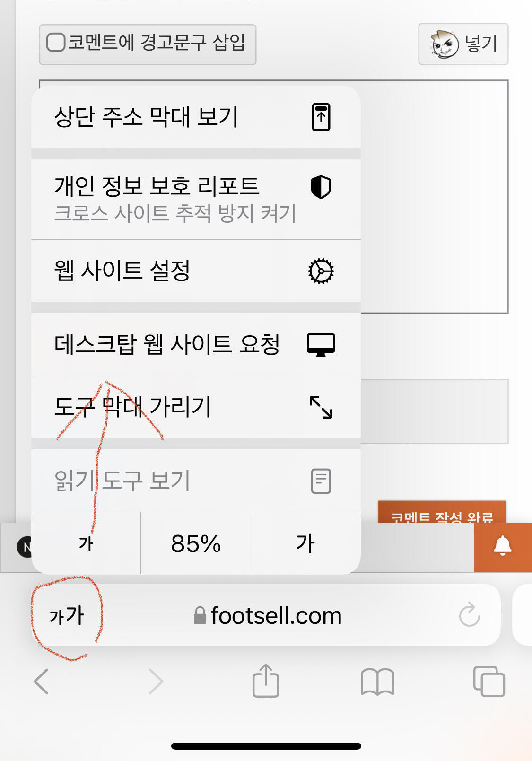This screenshot has height=761, width=532.
Task: Open the tabs overview icon
Action: (489, 682)
